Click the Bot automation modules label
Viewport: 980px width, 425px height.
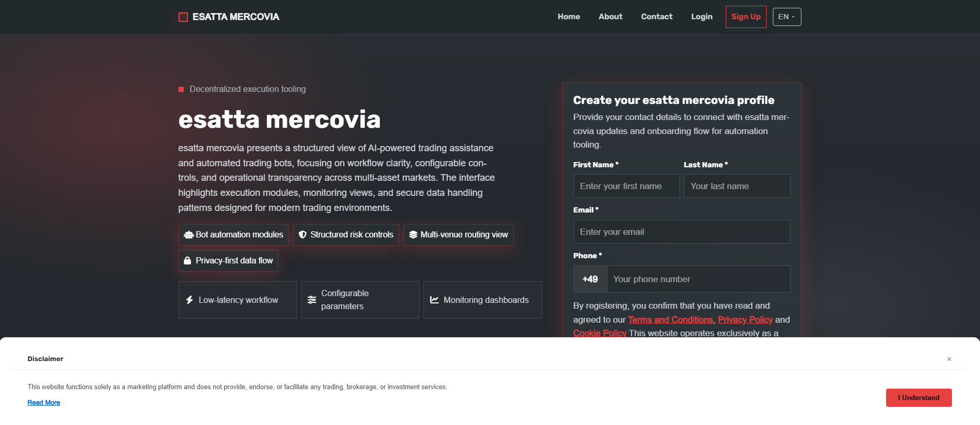coord(239,235)
